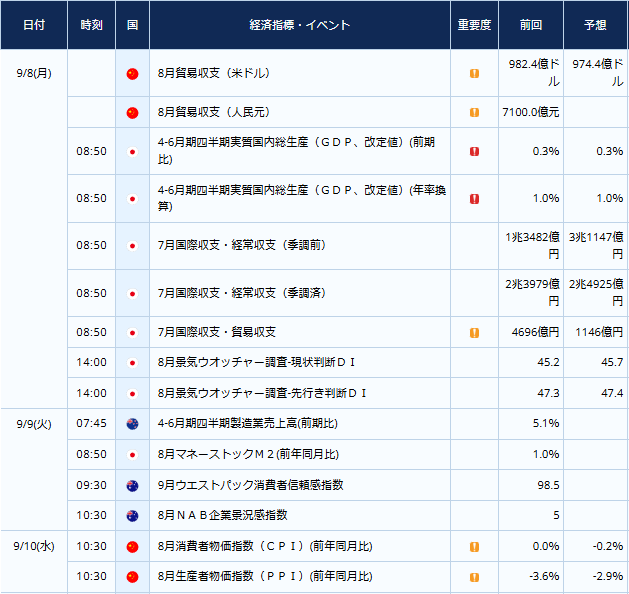Click the 前回 column header
Image resolution: width=629 pixels, height=594 pixels.
(x=531, y=25)
